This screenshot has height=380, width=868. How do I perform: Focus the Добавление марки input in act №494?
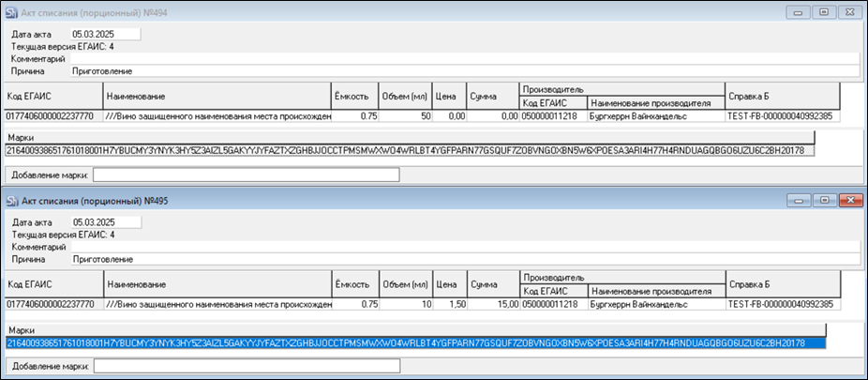point(246,174)
